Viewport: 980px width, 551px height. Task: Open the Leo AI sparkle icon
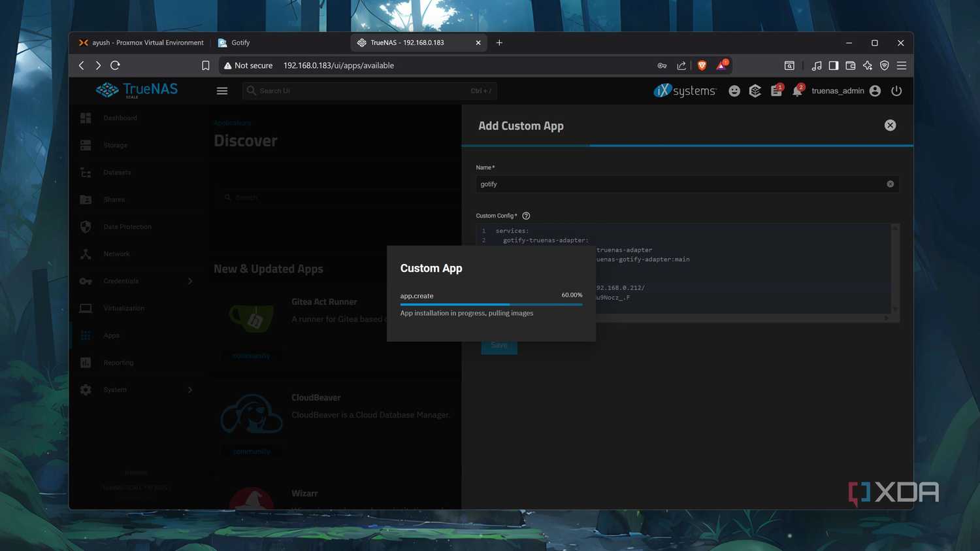tap(868, 65)
